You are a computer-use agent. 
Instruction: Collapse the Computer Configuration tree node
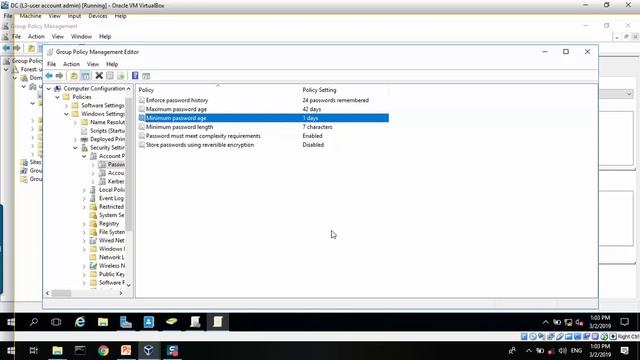pos(49,89)
